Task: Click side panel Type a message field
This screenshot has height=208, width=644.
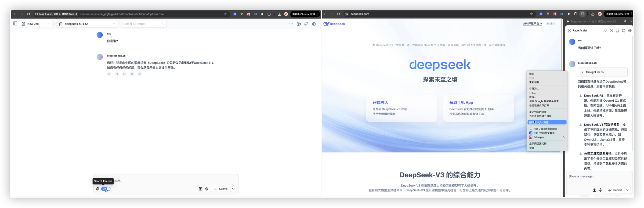Action: tap(599, 177)
